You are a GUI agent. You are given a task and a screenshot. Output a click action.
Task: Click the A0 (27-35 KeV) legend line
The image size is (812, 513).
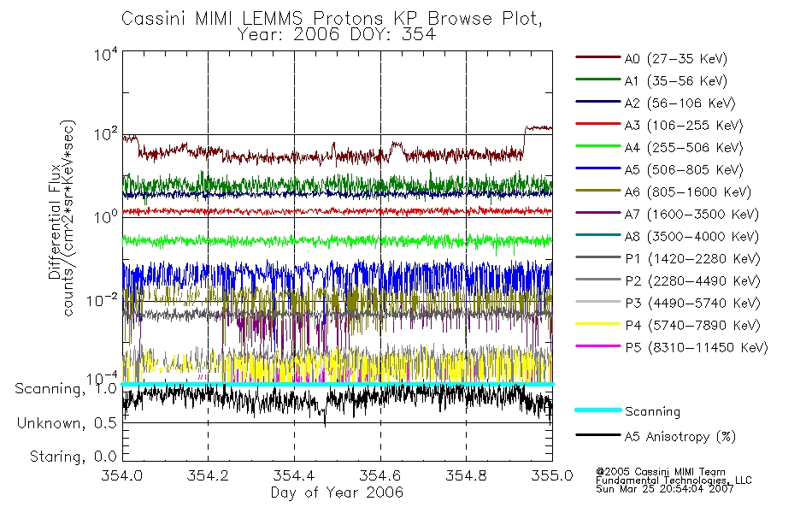click(x=597, y=56)
